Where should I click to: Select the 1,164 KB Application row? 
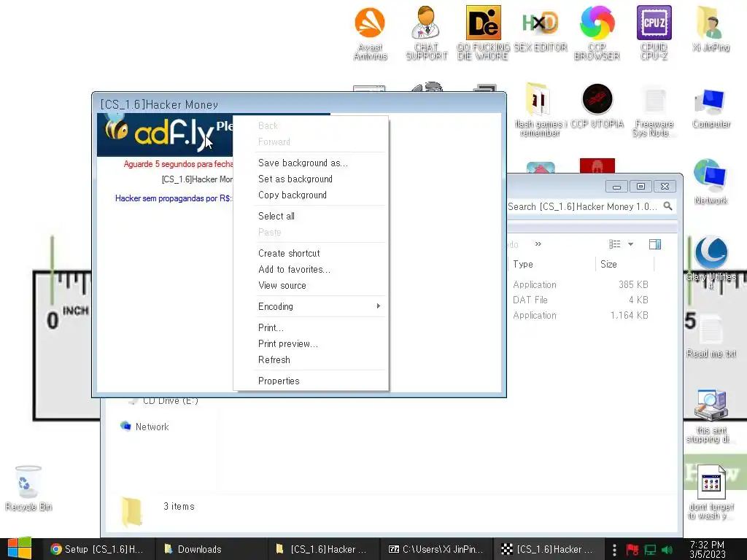click(580, 315)
